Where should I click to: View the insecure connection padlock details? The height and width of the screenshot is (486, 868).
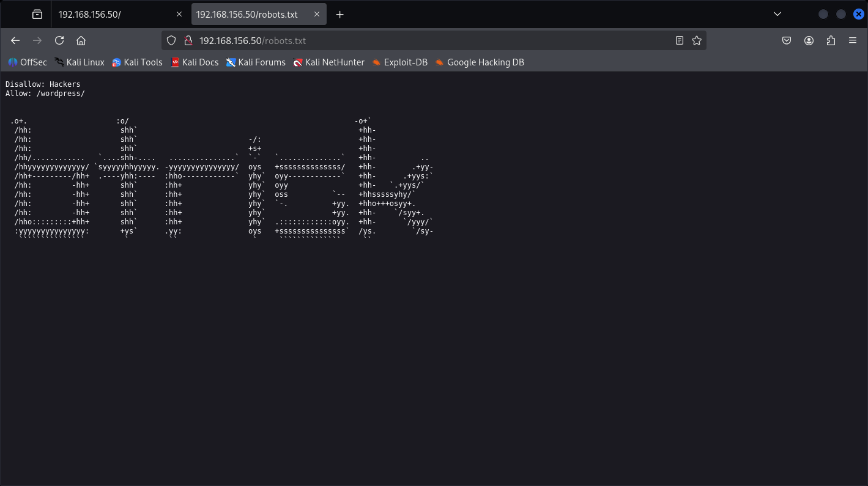[188, 40]
